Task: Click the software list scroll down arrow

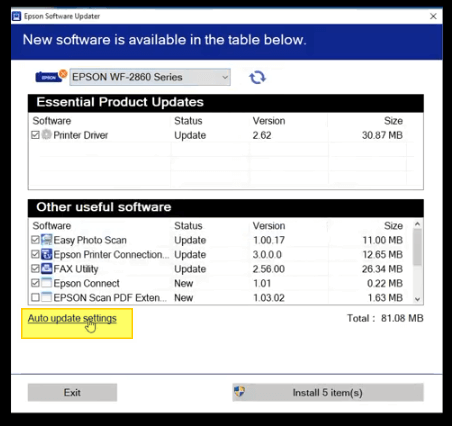Action: 417,299
